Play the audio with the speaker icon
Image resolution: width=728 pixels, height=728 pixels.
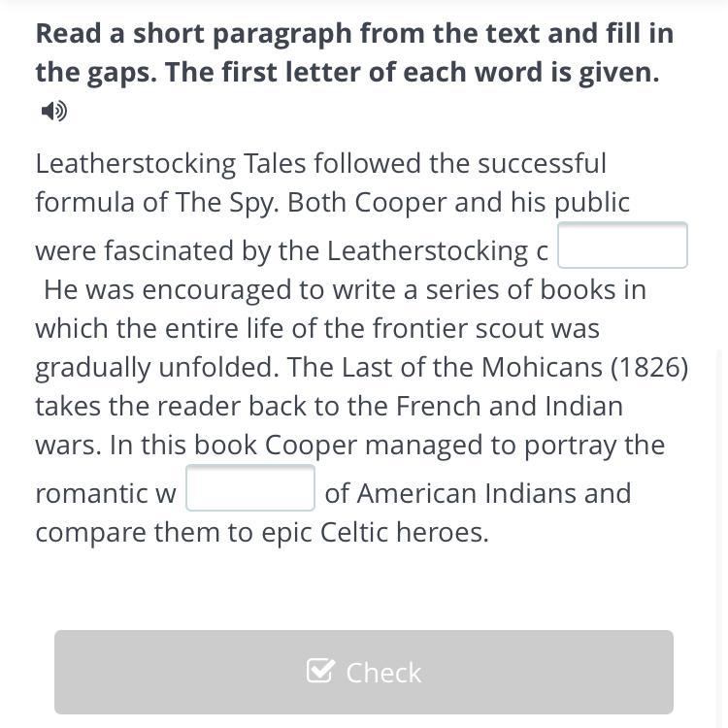54,111
